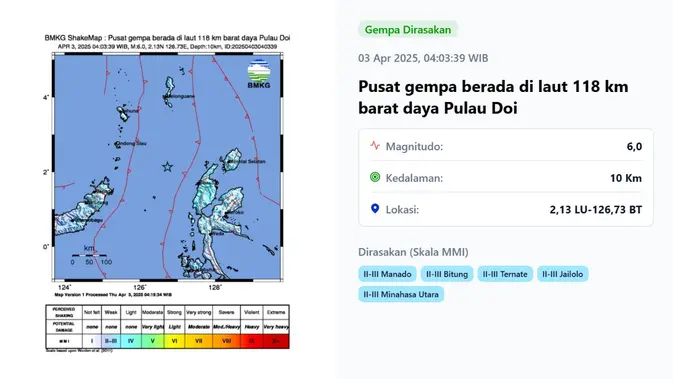
Task: Select the II-III Ternate tag
Action: (505, 274)
